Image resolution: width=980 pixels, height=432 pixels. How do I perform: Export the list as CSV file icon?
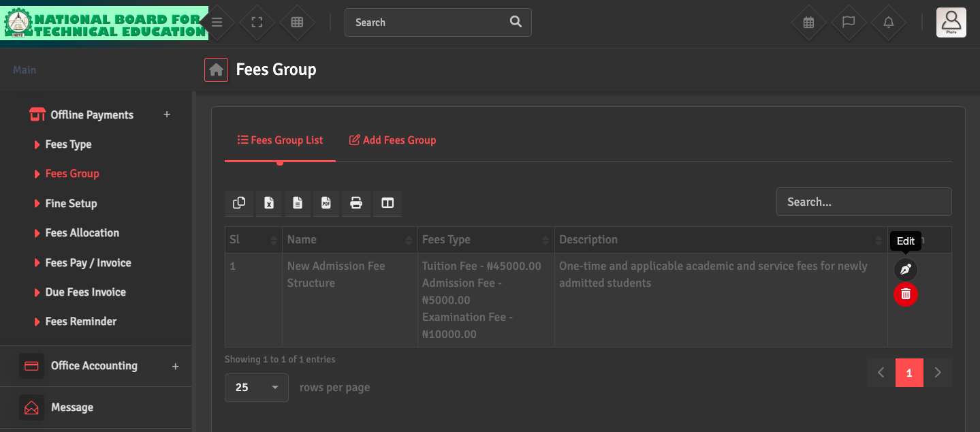click(x=298, y=203)
